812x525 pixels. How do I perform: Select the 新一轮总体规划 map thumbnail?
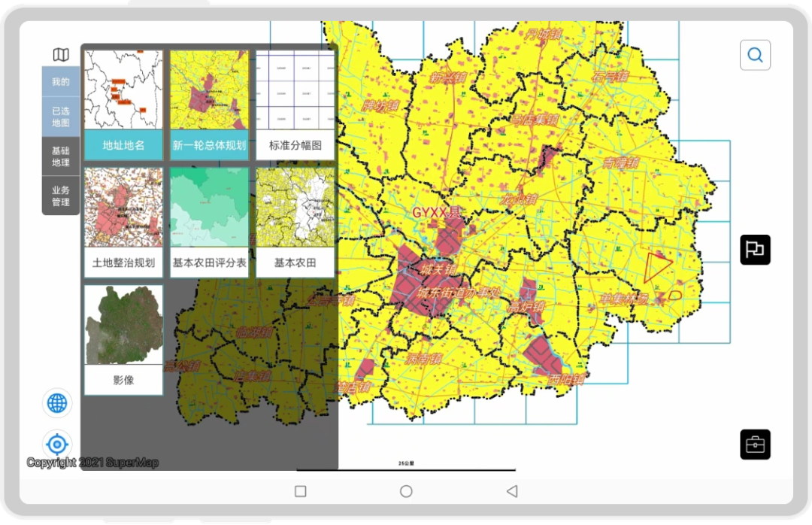click(209, 105)
